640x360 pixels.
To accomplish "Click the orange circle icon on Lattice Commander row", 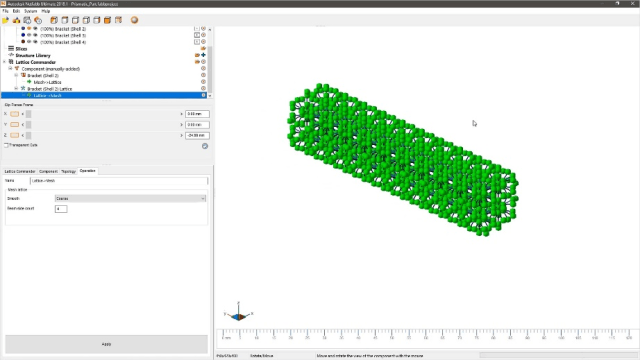I will [203, 62].
